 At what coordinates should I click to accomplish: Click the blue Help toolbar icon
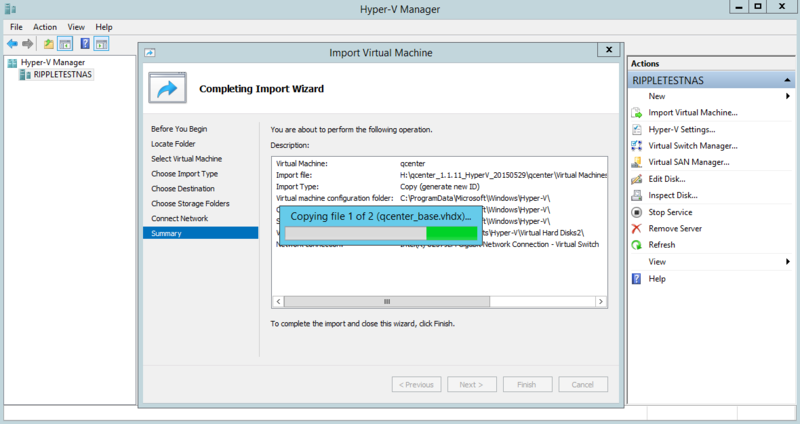(x=85, y=44)
